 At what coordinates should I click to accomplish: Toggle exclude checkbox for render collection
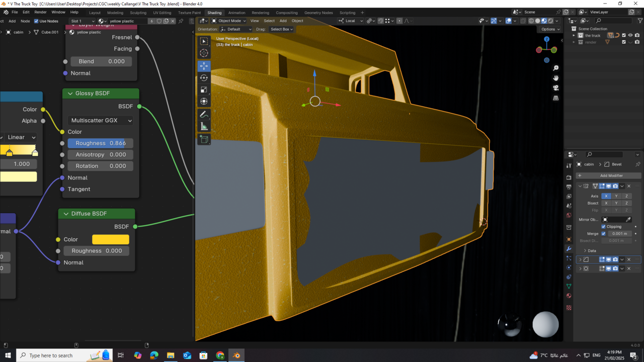(624, 42)
